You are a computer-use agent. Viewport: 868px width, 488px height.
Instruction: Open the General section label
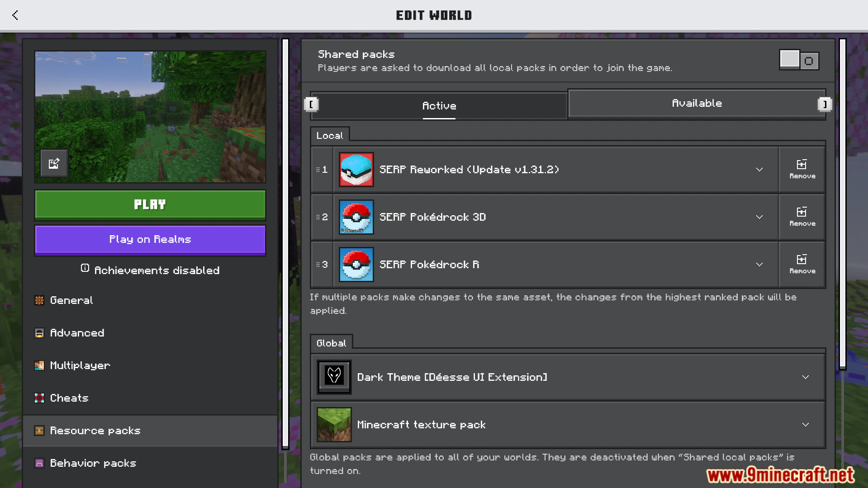pos(71,300)
